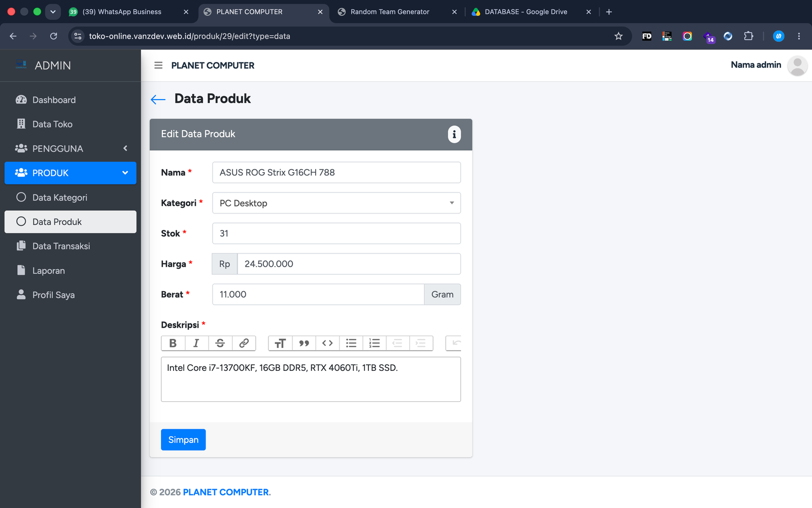Open the Kategori dropdown showing PC Desktop

[336, 203]
